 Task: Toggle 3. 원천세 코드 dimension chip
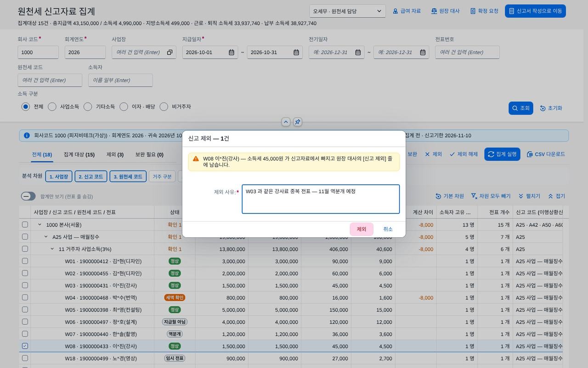[128, 176]
